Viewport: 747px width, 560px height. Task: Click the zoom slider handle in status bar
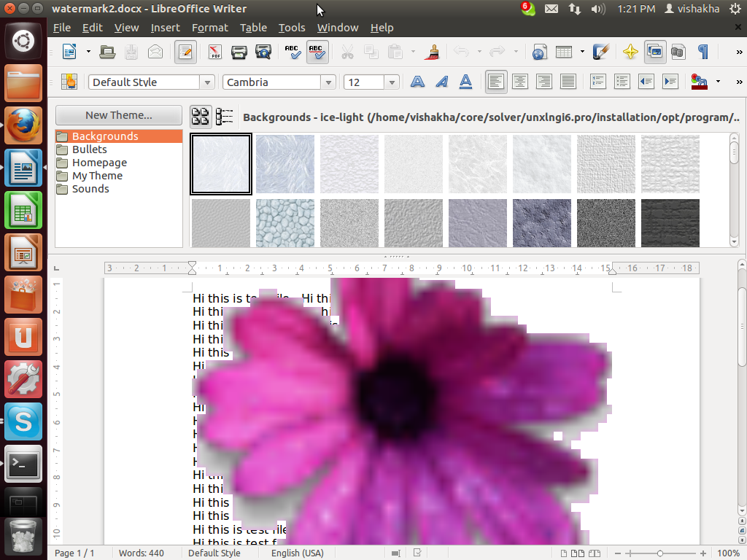coord(660,553)
